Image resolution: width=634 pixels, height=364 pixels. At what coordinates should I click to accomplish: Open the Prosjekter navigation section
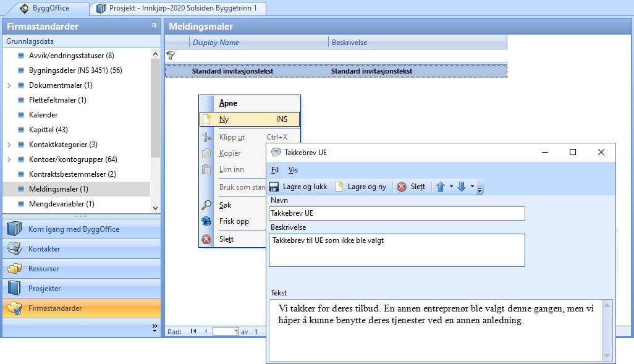[x=44, y=289]
